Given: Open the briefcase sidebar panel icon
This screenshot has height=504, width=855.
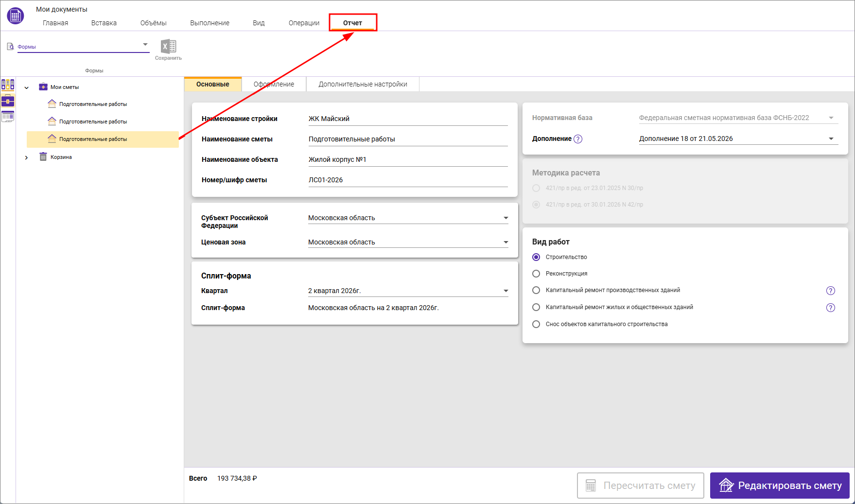Looking at the screenshot, I should coord(8,101).
